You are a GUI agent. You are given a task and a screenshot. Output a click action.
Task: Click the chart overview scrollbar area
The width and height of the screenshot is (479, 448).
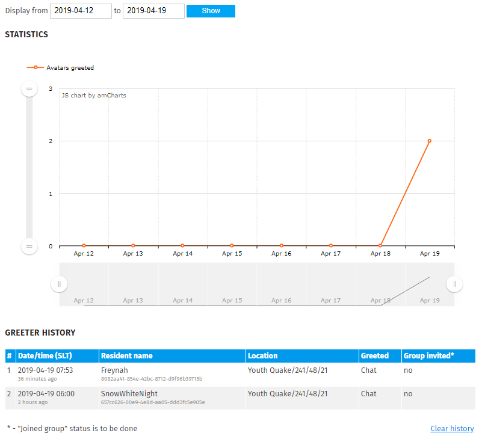(x=257, y=284)
